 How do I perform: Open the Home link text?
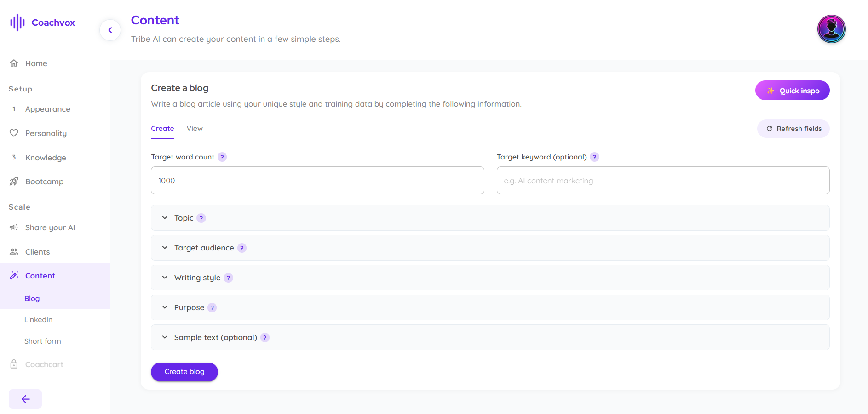tap(36, 63)
